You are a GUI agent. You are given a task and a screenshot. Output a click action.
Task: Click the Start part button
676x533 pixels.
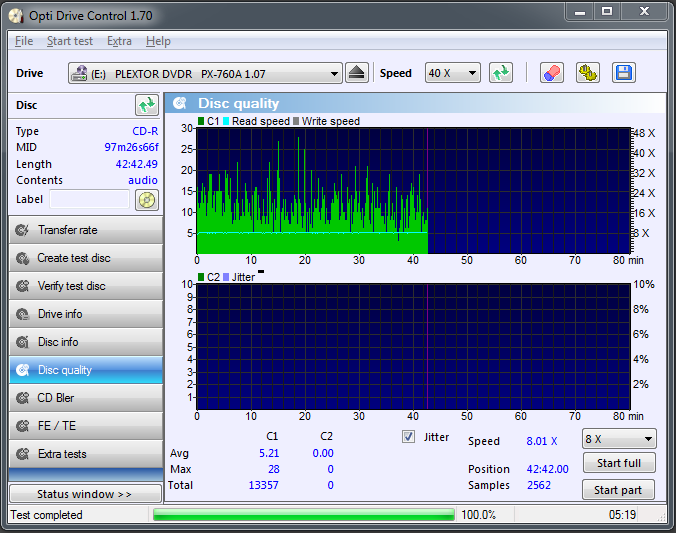click(x=618, y=490)
